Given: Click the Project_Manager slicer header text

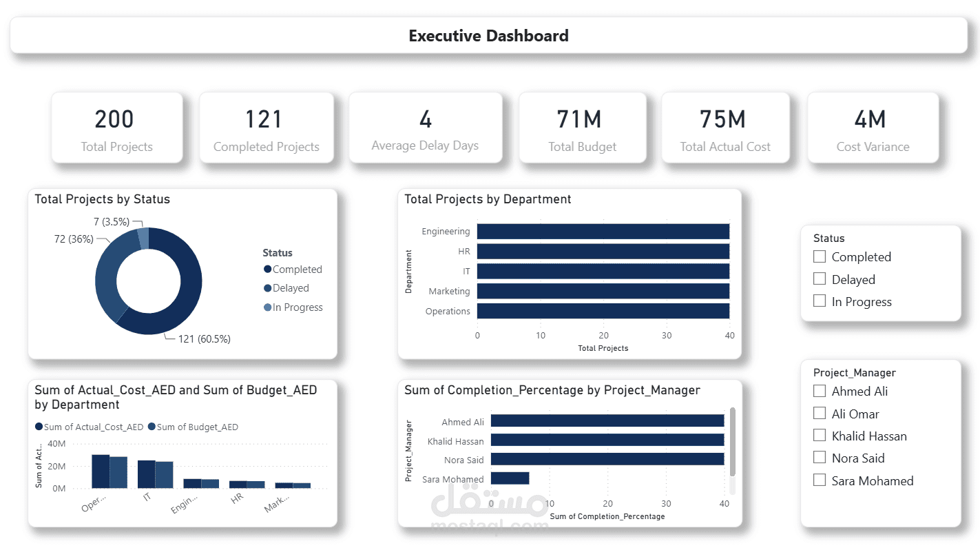Looking at the screenshot, I should click(x=854, y=372).
